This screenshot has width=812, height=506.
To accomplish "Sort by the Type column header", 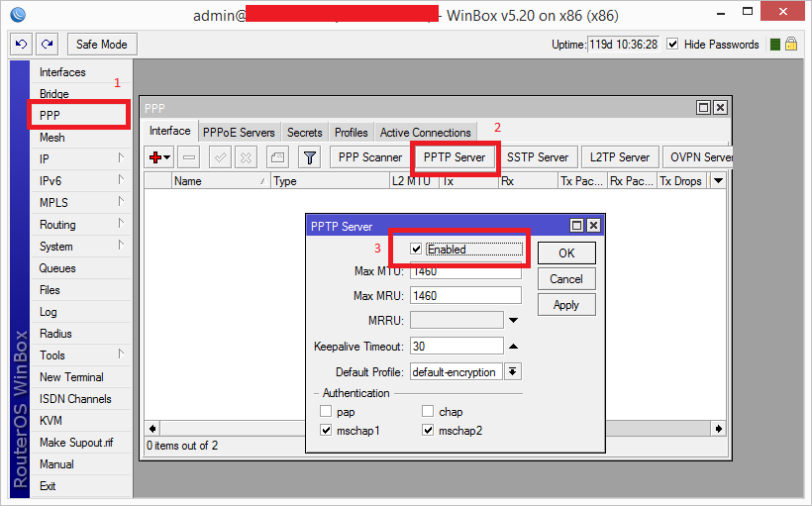I will coord(330,181).
